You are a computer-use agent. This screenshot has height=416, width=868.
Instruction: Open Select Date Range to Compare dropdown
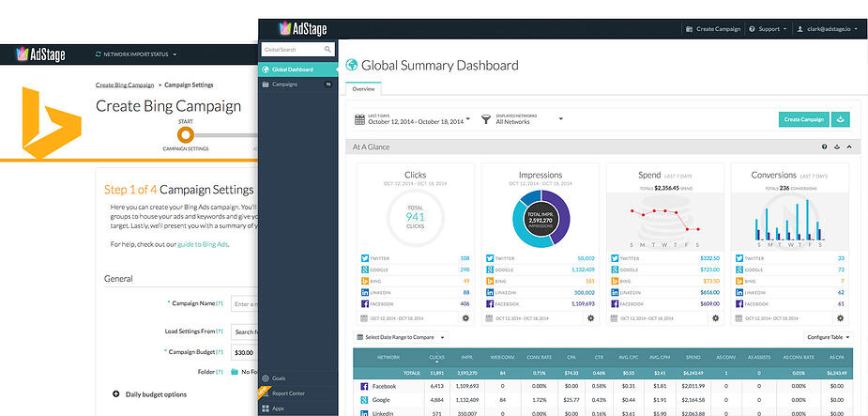click(x=401, y=337)
